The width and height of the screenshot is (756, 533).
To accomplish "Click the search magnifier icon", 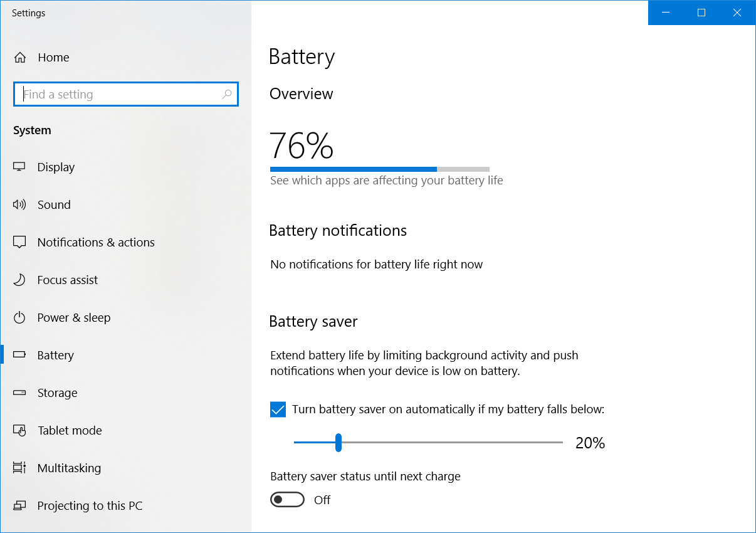I will pos(227,95).
